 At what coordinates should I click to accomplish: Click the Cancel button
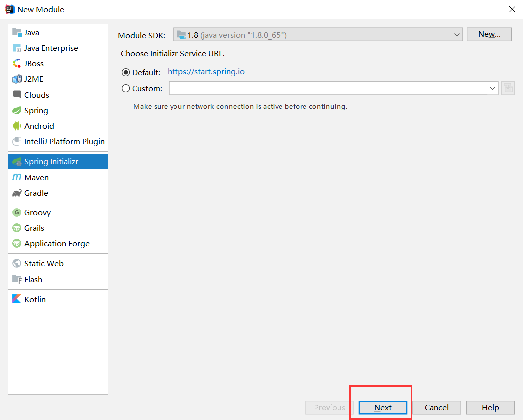(437, 408)
